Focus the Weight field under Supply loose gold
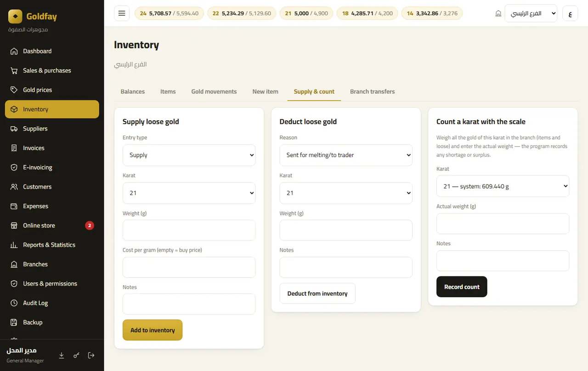This screenshot has width=588, height=371. (x=189, y=230)
